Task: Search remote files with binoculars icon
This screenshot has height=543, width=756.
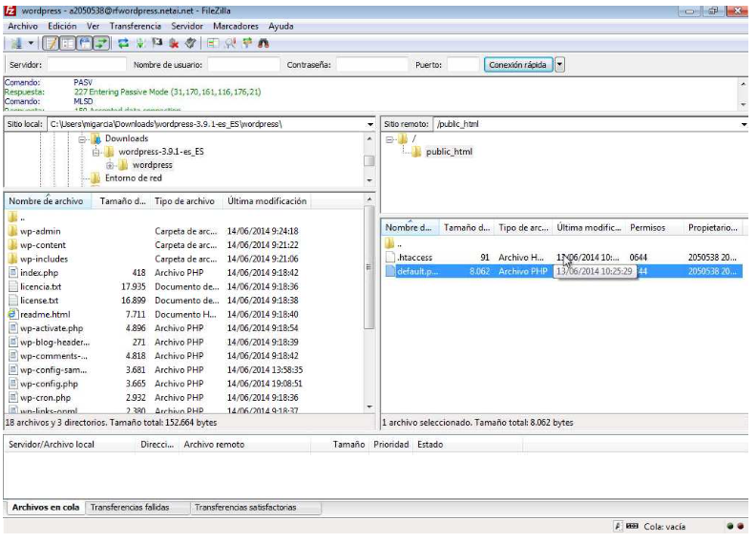Action: (263, 43)
